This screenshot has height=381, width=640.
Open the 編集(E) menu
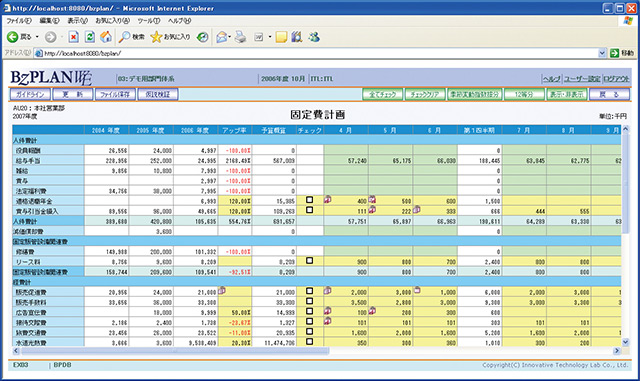(49, 20)
